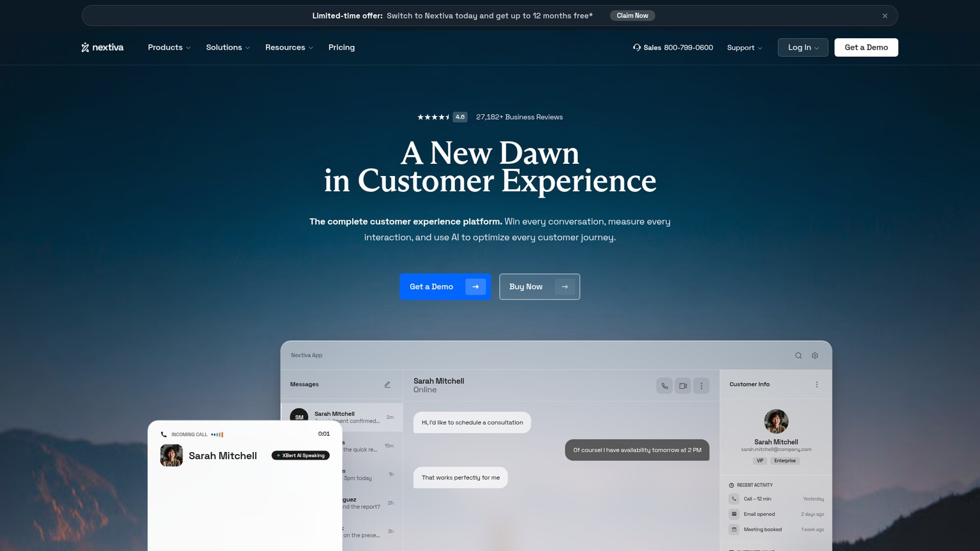Expand the Products menu
The image size is (980, 551).
click(169, 47)
